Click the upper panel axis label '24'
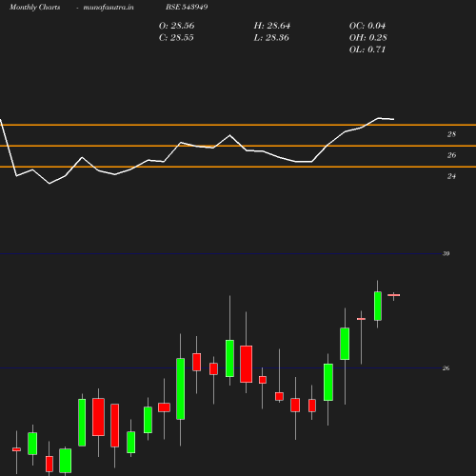This screenshot has height=476, width=476. (x=451, y=176)
